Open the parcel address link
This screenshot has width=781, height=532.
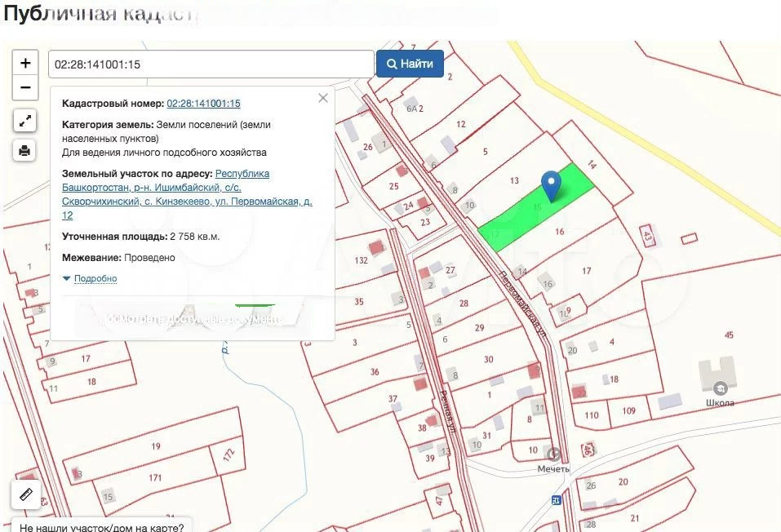pyautogui.click(x=187, y=194)
